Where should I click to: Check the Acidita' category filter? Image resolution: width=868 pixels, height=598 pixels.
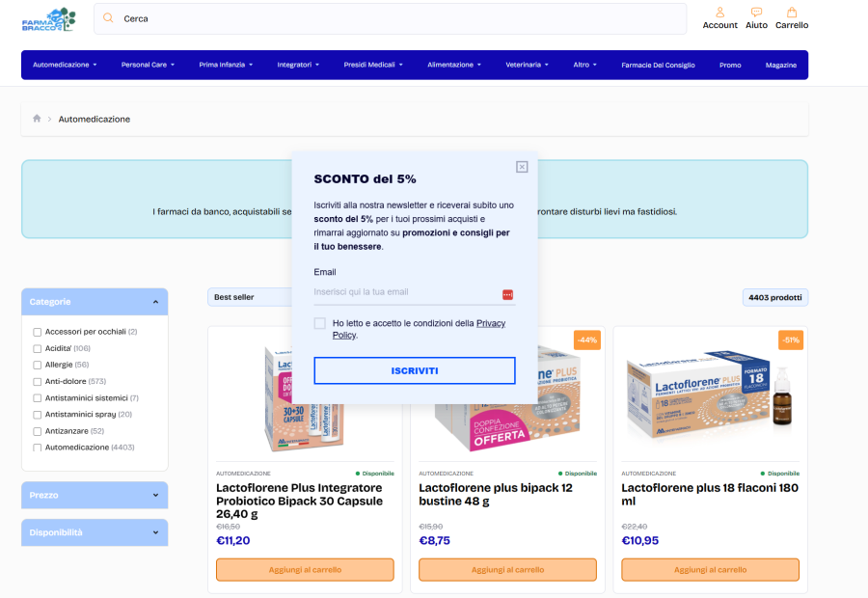[x=37, y=349]
